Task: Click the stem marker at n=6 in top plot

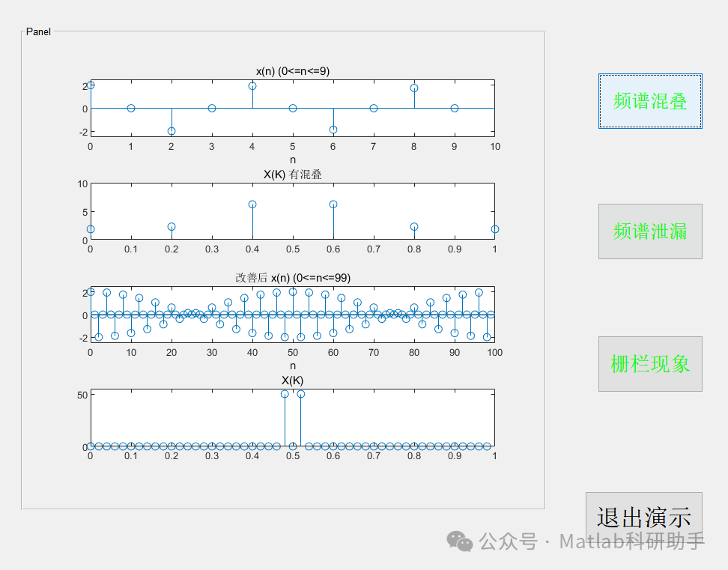Action: (x=333, y=130)
